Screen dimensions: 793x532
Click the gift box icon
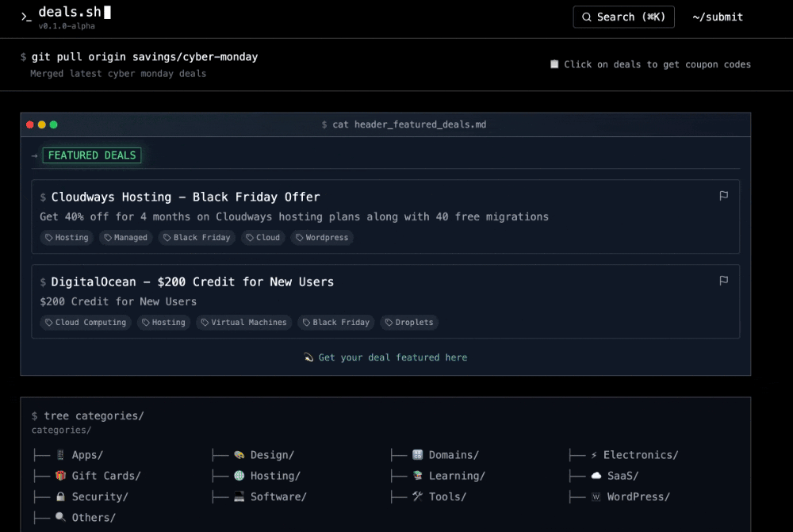coord(61,476)
